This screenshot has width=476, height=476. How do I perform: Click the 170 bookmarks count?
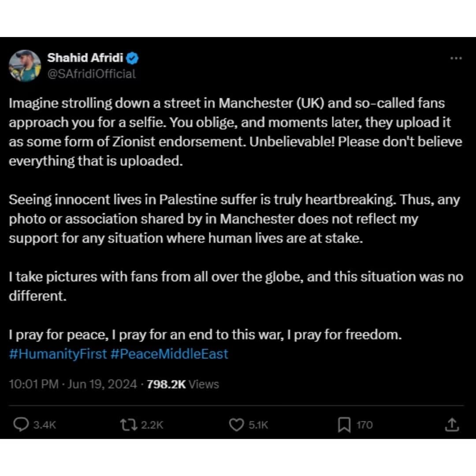click(364, 425)
